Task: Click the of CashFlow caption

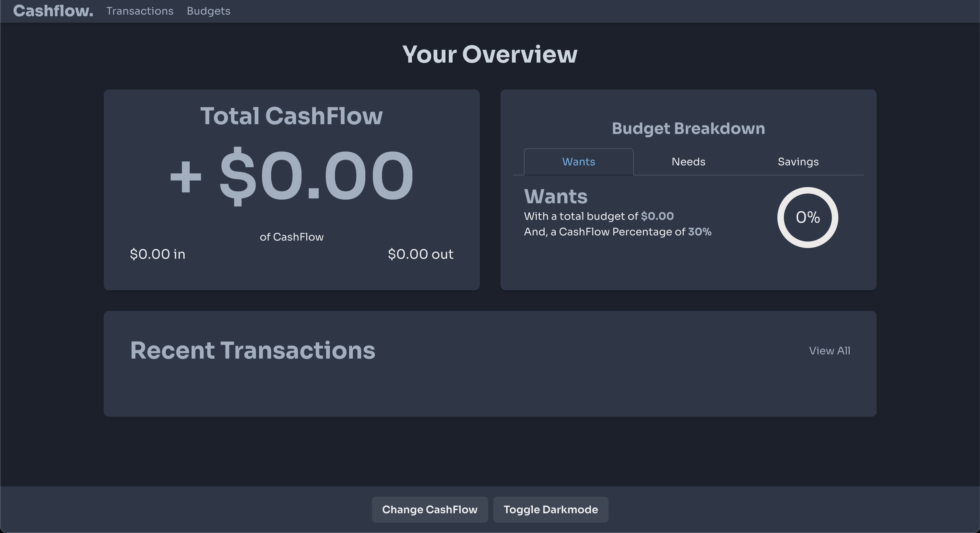Action: click(x=291, y=237)
